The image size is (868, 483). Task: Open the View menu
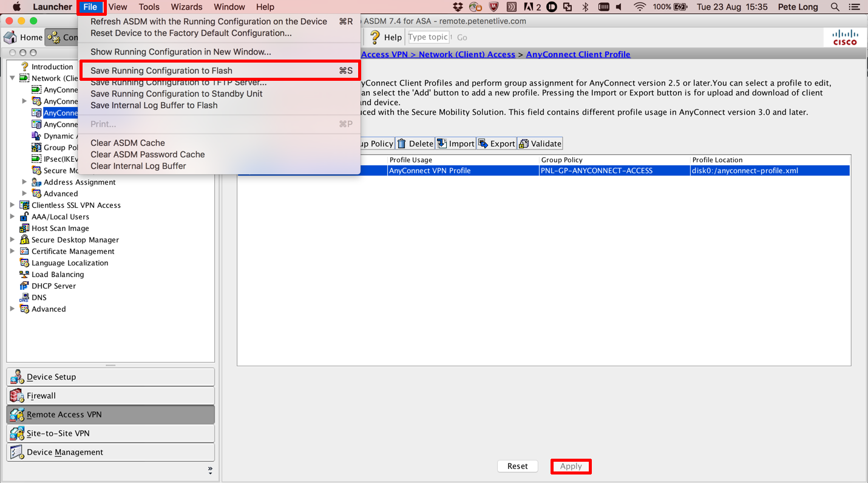pos(118,7)
